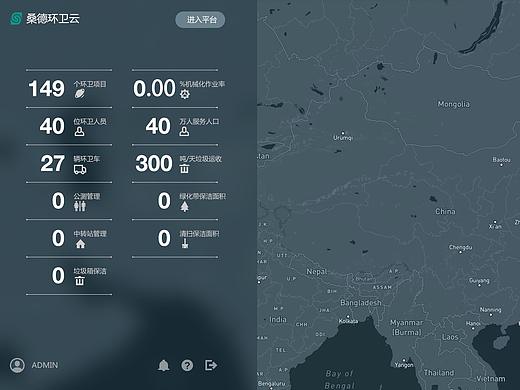Image resolution: width=520 pixels, height=390 pixels.
Task: Click the 40 value beside 位环卫人员
Action: pyautogui.click(x=52, y=126)
